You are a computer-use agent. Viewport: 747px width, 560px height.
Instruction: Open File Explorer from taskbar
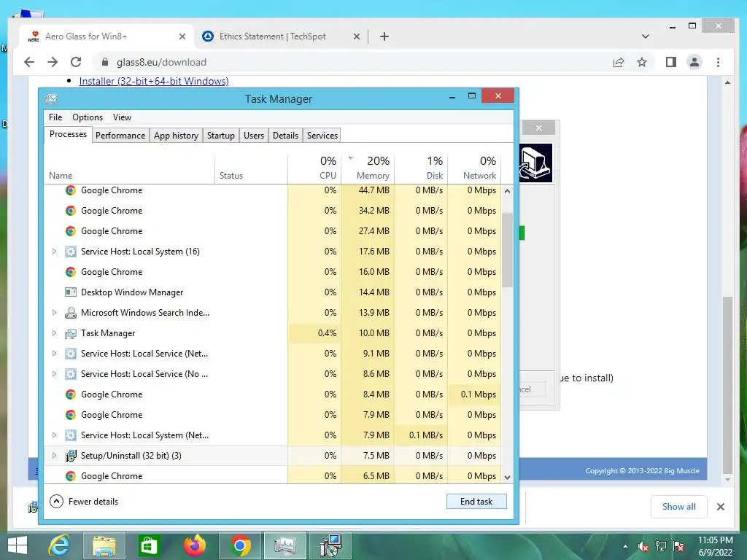click(x=104, y=545)
